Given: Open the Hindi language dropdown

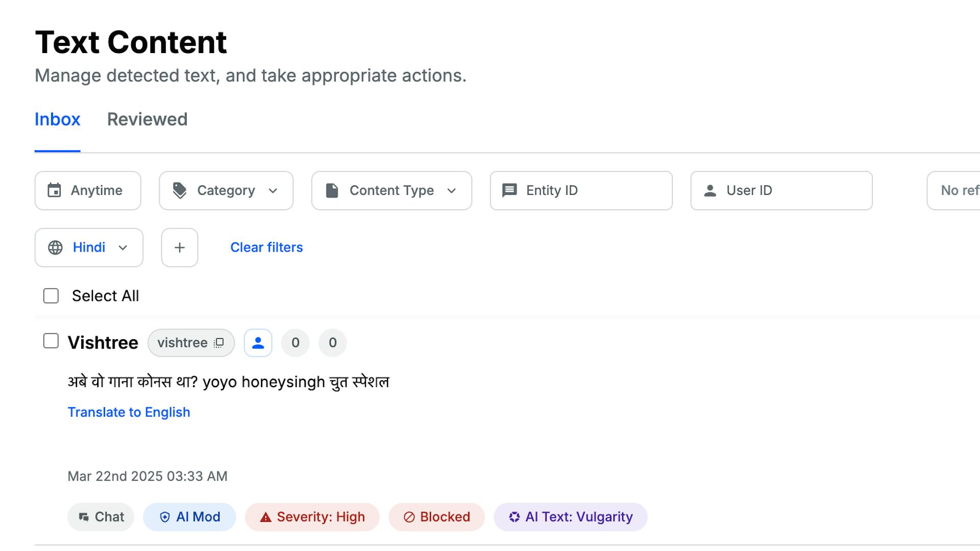Looking at the screenshot, I should (122, 247).
